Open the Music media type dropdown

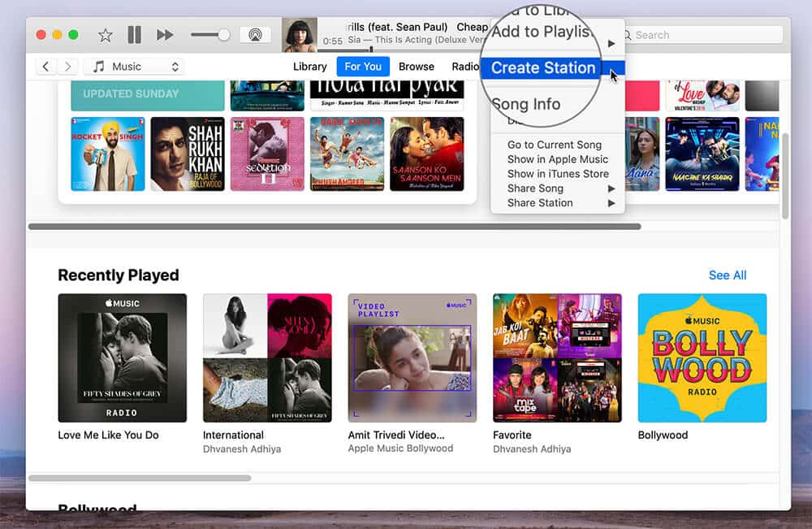(134, 67)
